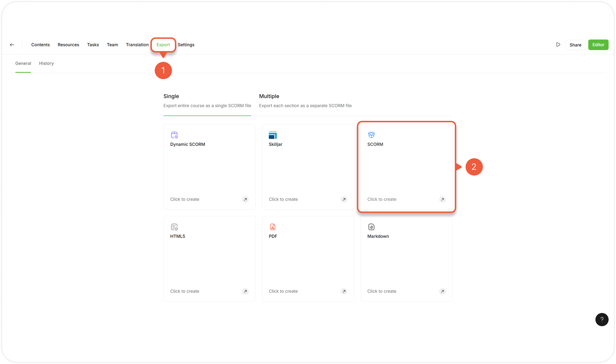616x364 pixels.
Task: Click the preview play icon
Action: [558, 45]
